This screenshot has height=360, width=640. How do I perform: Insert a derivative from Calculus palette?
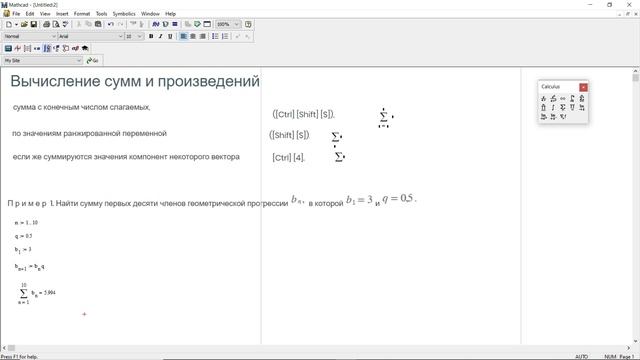click(x=544, y=98)
